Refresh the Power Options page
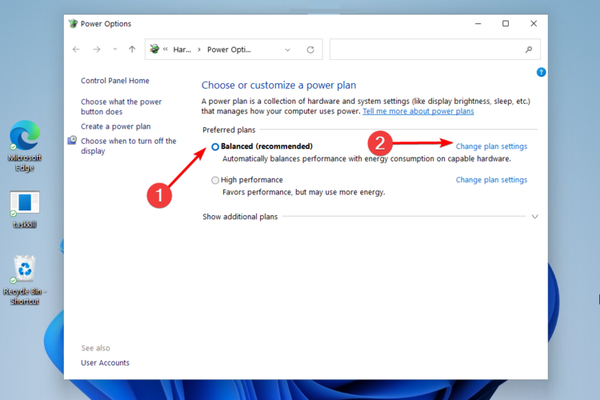This screenshot has width=600, height=400. point(311,49)
